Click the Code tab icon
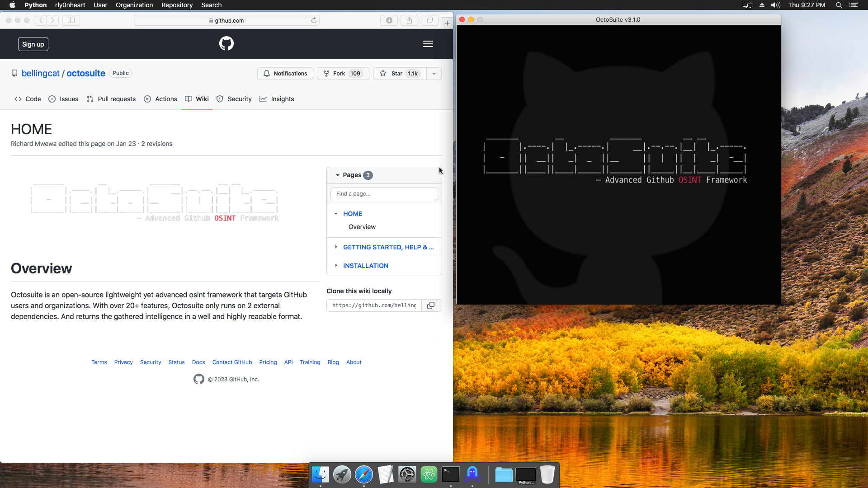 (x=18, y=99)
